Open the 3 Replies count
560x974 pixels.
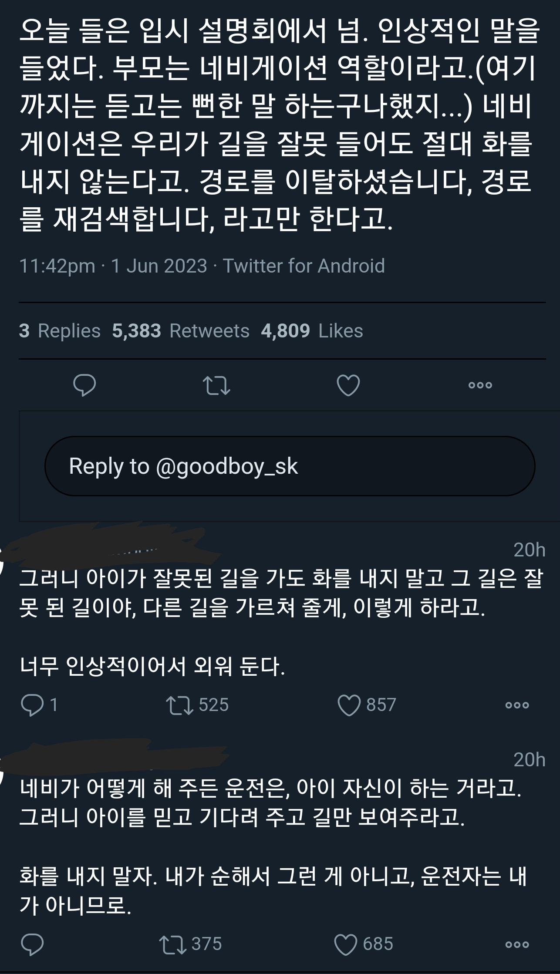click(60, 331)
